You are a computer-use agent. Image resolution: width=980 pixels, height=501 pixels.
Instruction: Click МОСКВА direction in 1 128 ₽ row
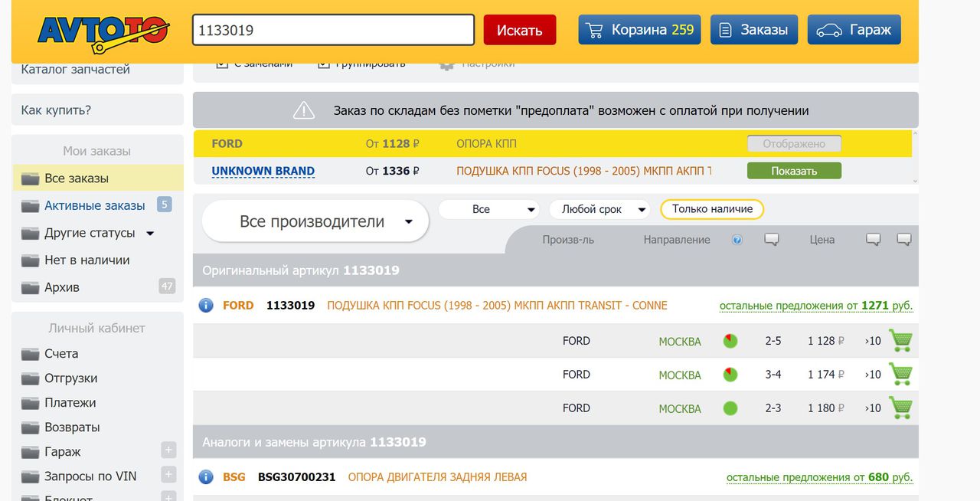click(680, 342)
